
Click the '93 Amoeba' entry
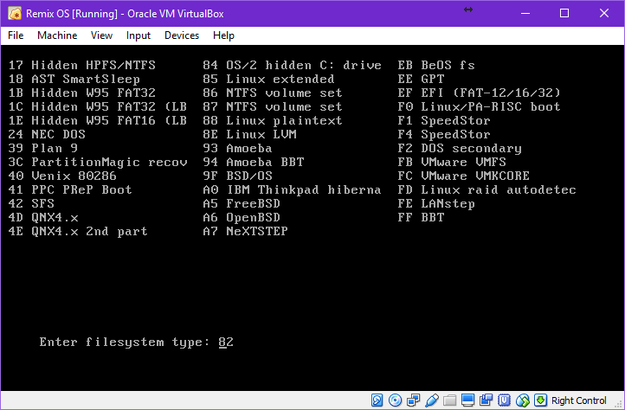pos(237,148)
